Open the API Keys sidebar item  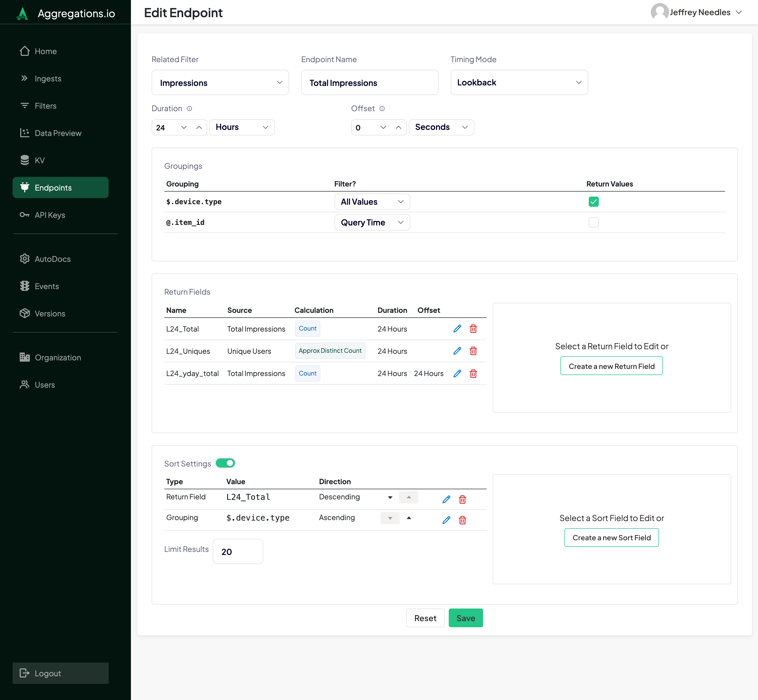point(50,215)
